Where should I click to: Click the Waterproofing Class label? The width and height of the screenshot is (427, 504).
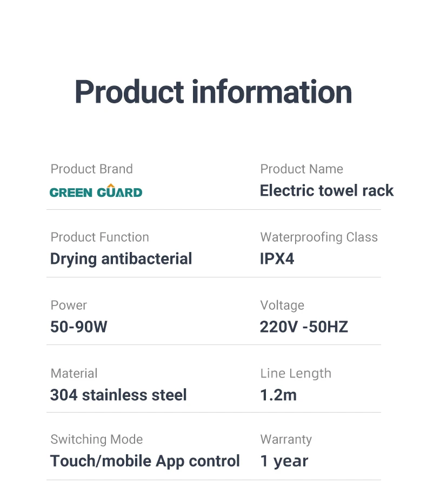pos(319,237)
